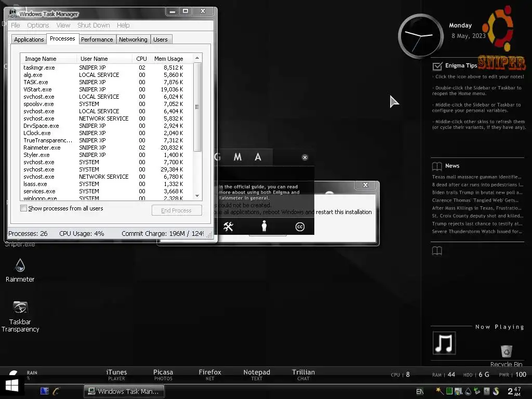Click the taskbar clock showing 2:47 AM
The width and height of the screenshot is (532, 399).
pos(514,391)
